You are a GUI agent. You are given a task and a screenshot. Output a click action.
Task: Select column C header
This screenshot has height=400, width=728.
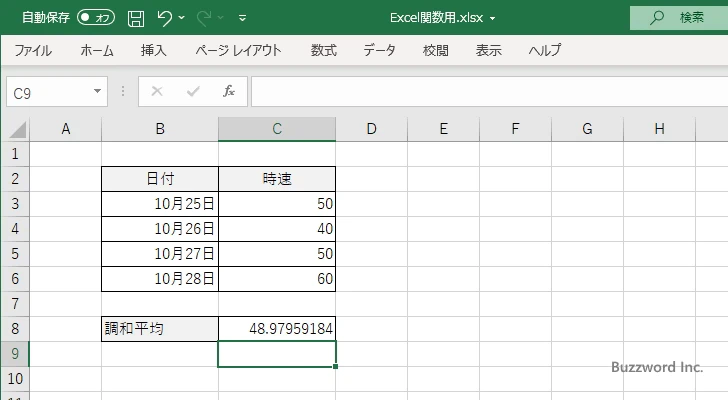tap(277, 129)
